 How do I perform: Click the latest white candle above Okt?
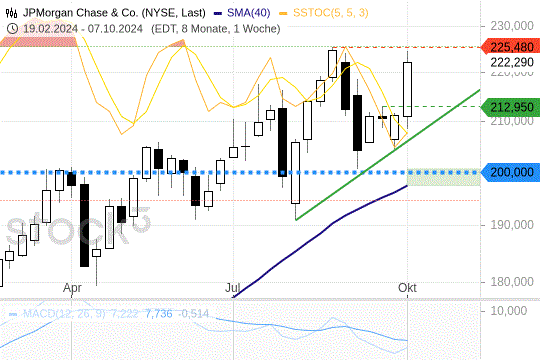click(x=407, y=89)
